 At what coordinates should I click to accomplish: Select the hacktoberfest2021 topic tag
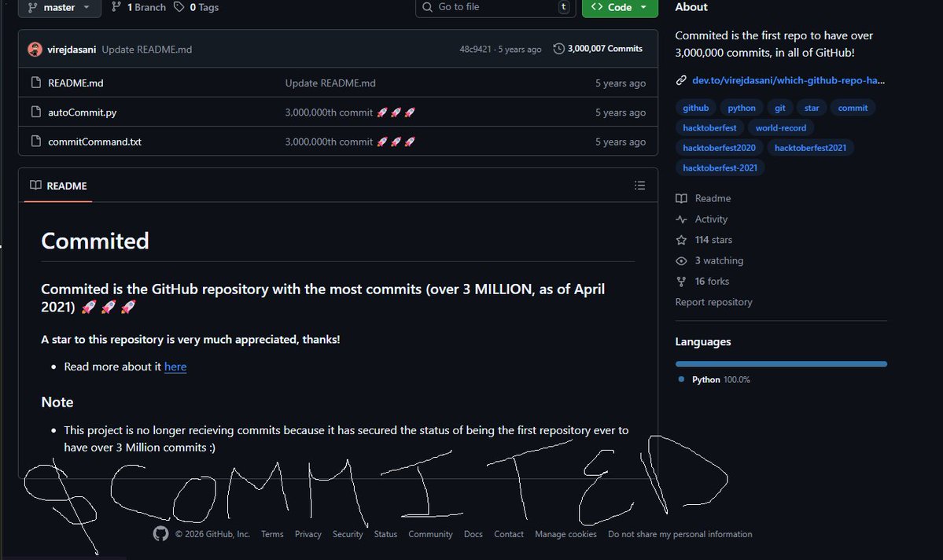810,147
